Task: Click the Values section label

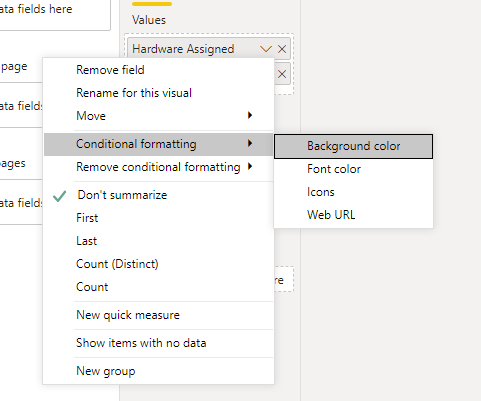Action: (x=149, y=20)
